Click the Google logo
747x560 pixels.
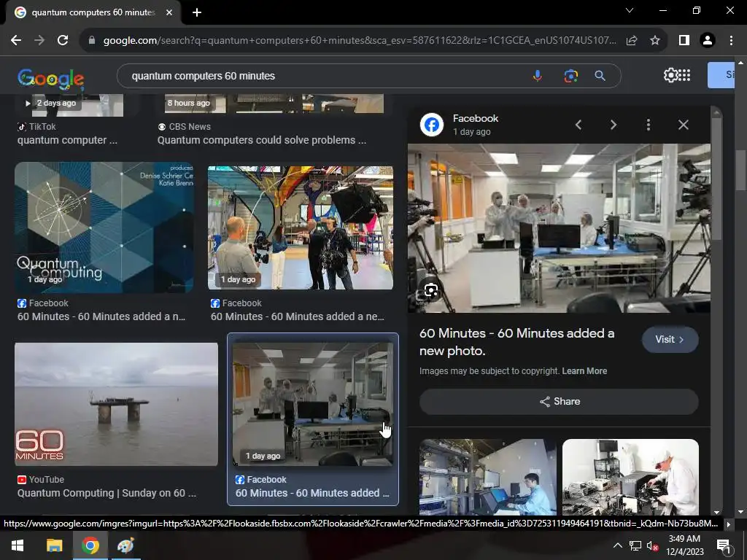coord(51,79)
